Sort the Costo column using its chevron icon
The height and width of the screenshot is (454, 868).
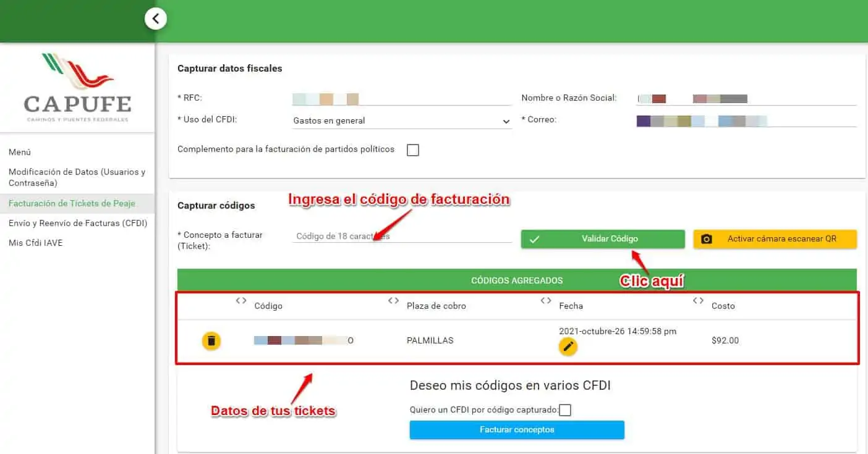click(x=698, y=301)
